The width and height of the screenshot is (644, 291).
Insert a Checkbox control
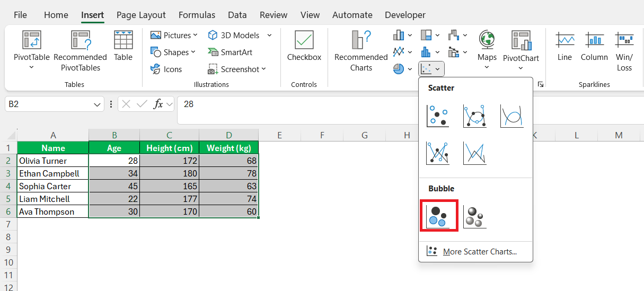(304, 46)
